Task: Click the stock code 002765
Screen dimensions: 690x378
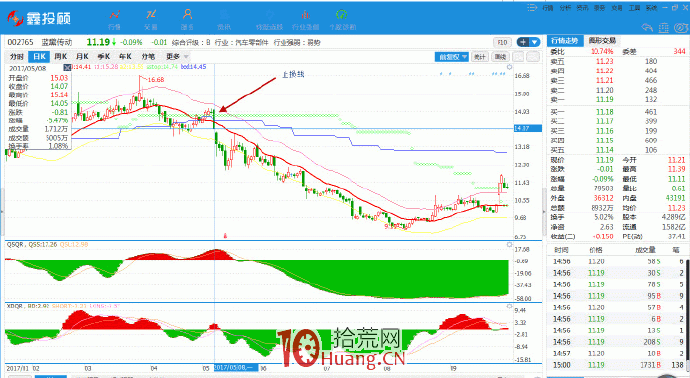Action: pyautogui.click(x=21, y=42)
